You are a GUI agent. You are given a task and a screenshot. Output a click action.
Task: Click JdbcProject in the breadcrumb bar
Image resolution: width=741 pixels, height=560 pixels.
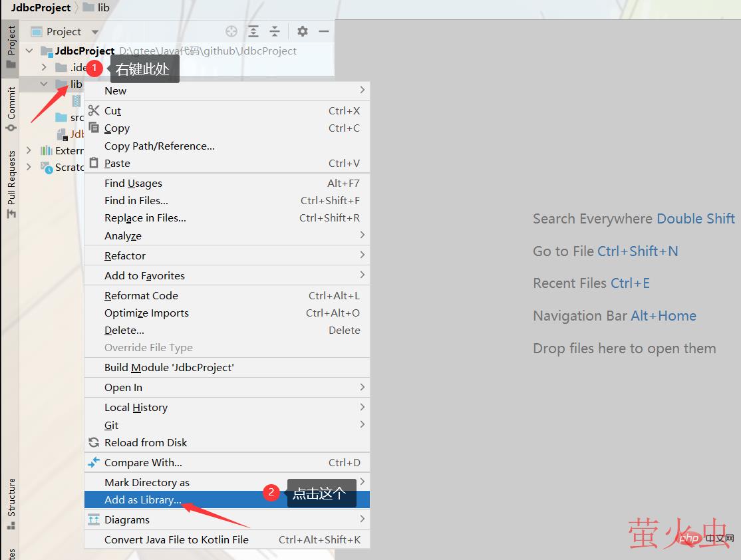pos(41,8)
